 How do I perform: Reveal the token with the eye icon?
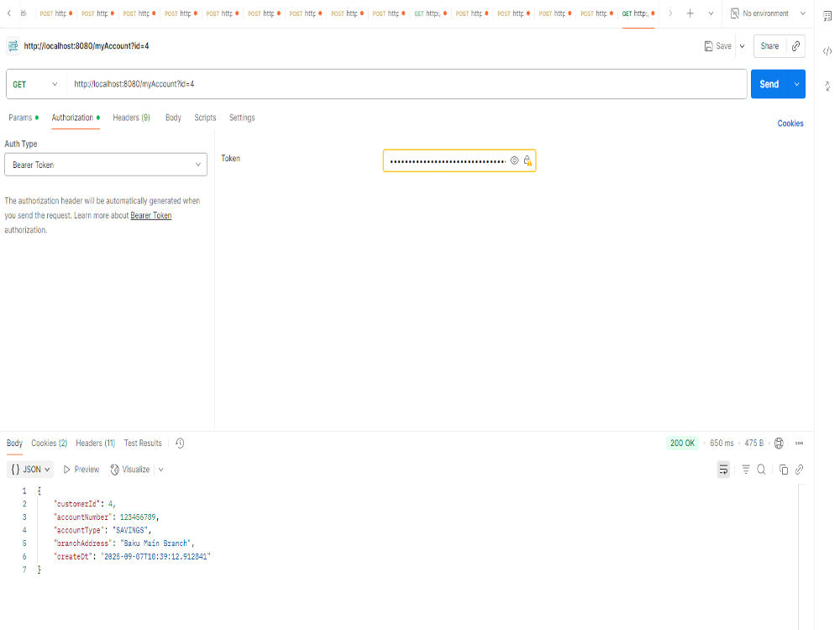click(514, 160)
